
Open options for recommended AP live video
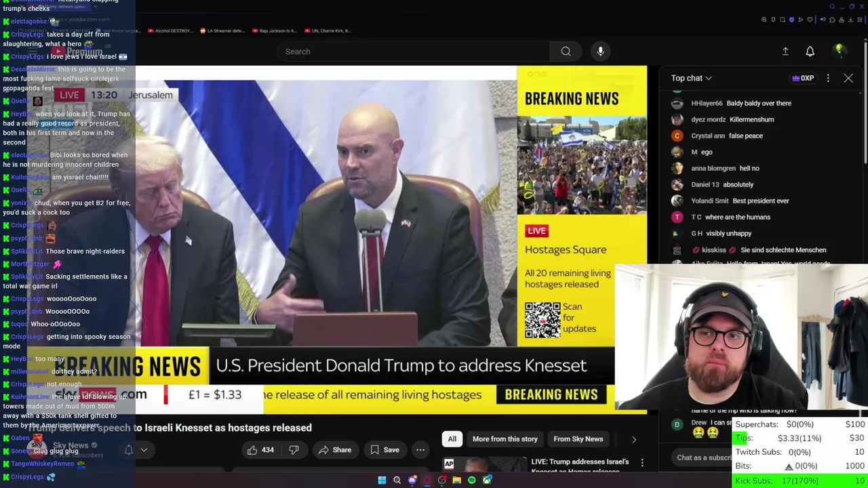pos(642,463)
